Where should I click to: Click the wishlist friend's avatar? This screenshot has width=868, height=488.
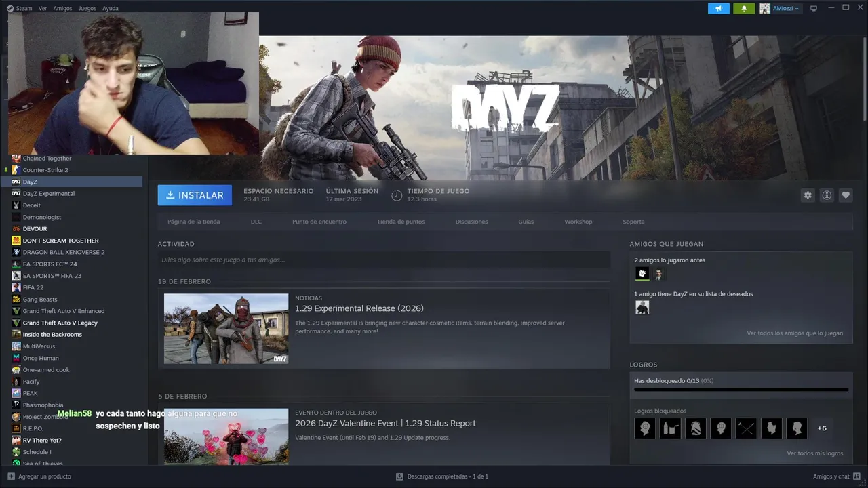(642, 308)
